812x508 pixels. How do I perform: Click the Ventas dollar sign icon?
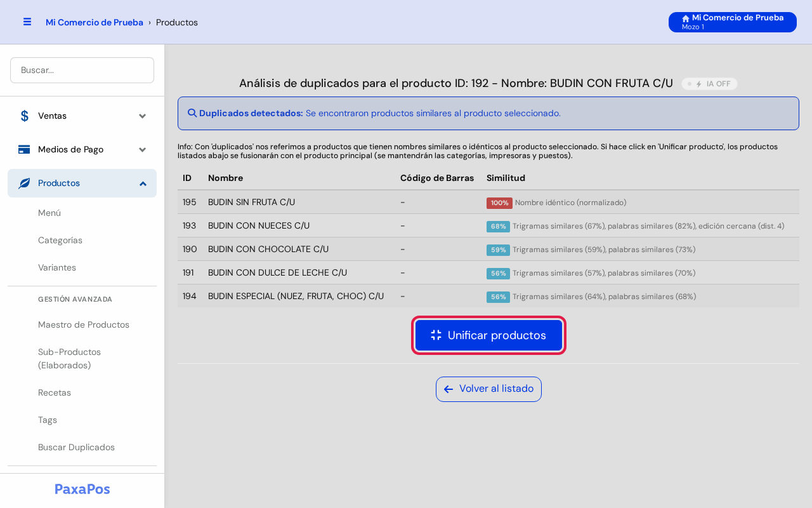(24, 116)
